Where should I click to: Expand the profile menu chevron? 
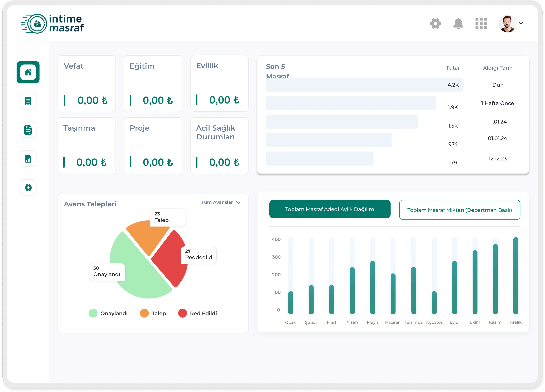pyautogui.click(x=521, y=24)
